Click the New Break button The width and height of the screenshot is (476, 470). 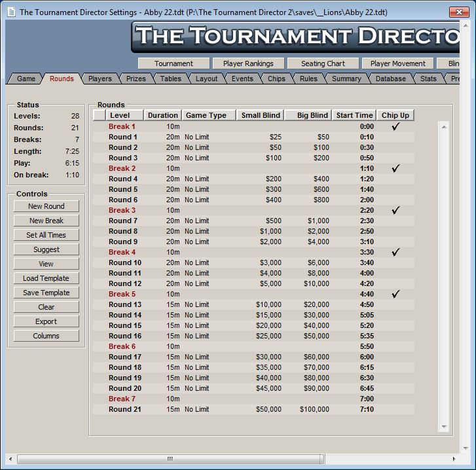(46, 221)
